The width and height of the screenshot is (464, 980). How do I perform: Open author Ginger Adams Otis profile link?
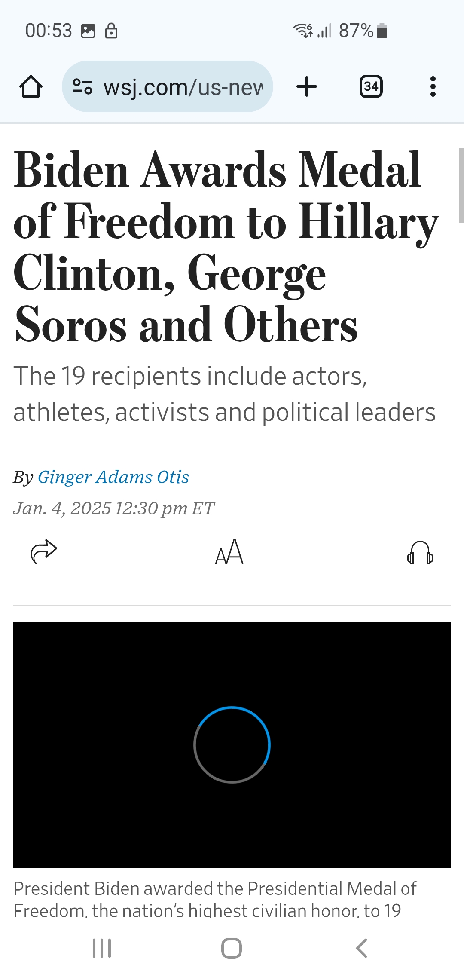(x=113, y=477)
